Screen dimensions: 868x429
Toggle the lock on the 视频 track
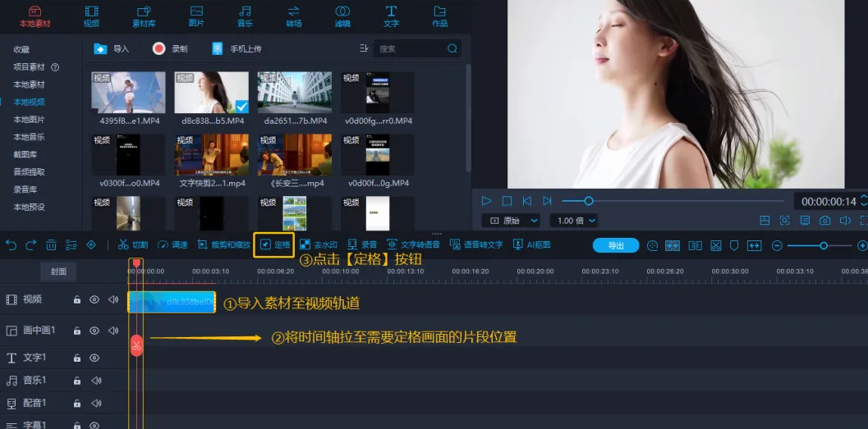[77, 299]
